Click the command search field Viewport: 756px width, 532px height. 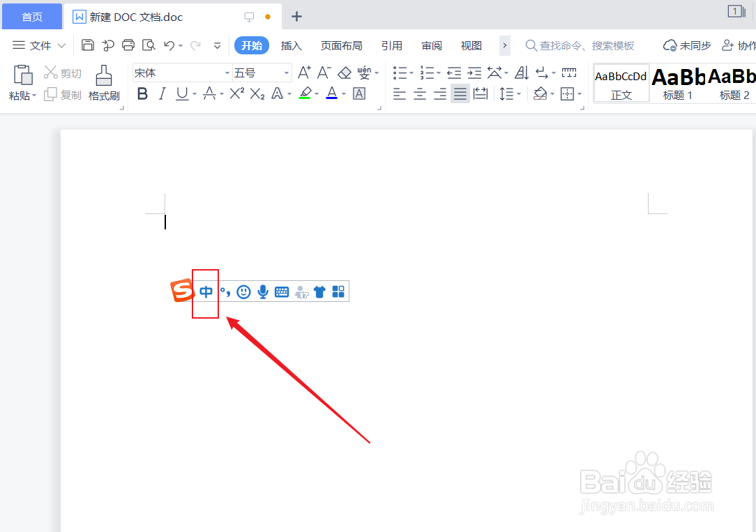[580, 45]
